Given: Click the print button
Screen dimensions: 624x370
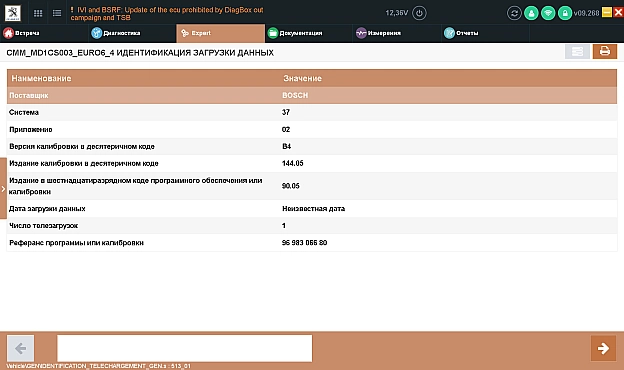Looking at the screenshot, I should point(605,51).
